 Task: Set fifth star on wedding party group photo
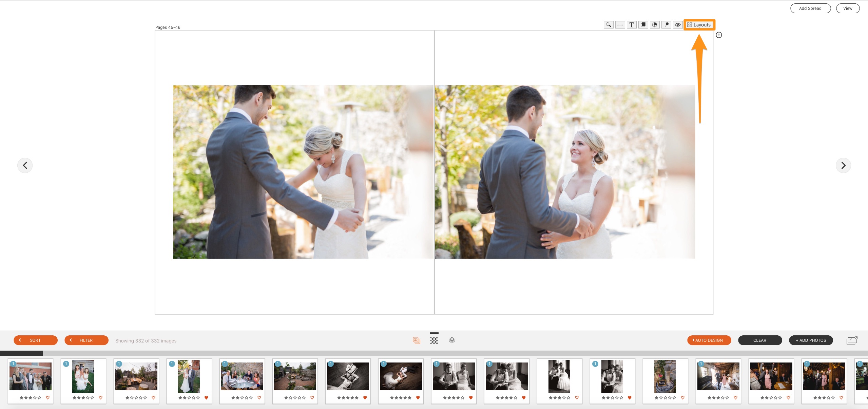click(39, 397)
